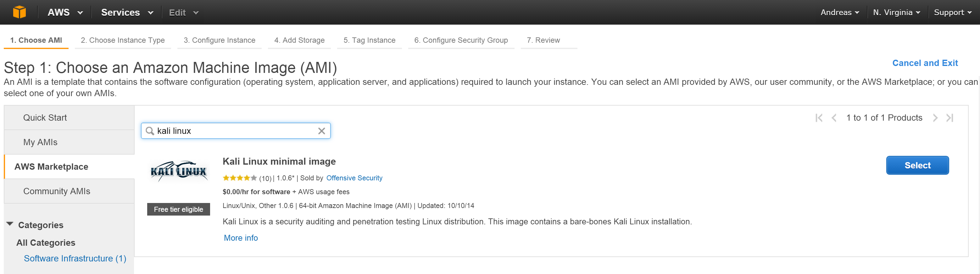Go to the first page of products
This screenshot has width=980, height=274.
click(x=819, y=118)
